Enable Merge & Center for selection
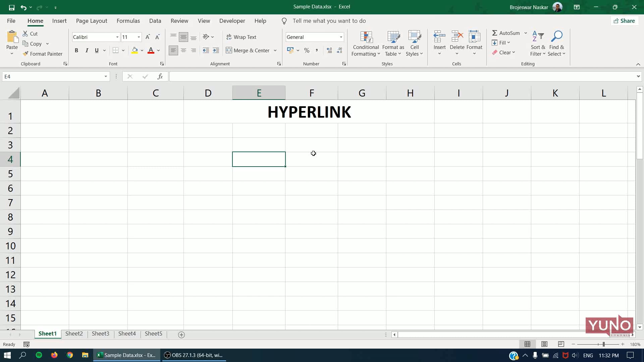This screenshot has height=362, width=644. click(x=248, y=50)
